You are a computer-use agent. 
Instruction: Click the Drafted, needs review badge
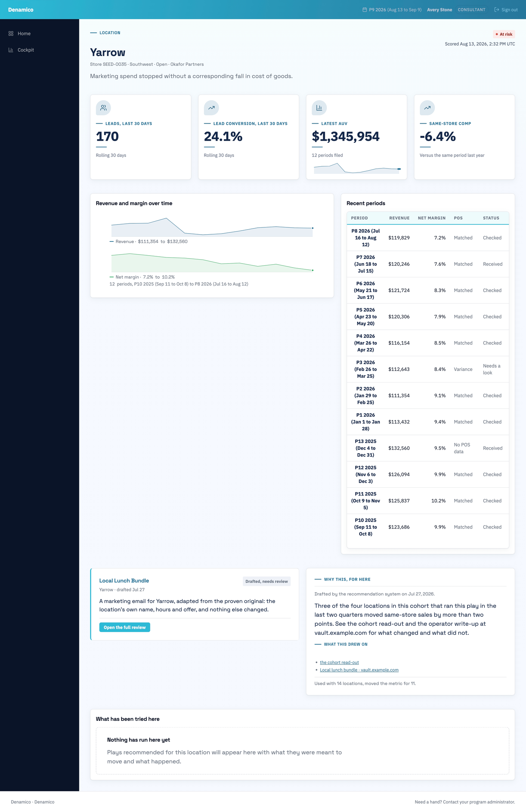click(x=267, y=581)
